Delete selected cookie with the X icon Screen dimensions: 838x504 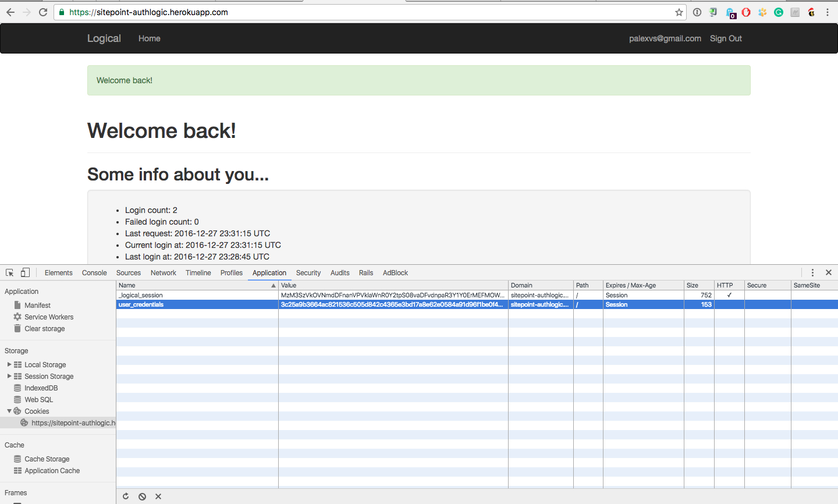[x=158, y=496]
